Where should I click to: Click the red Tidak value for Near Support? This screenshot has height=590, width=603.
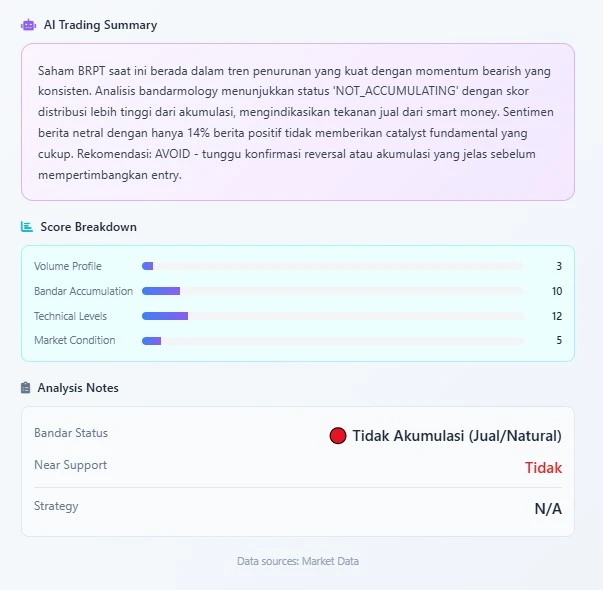[x=543, y=468]
